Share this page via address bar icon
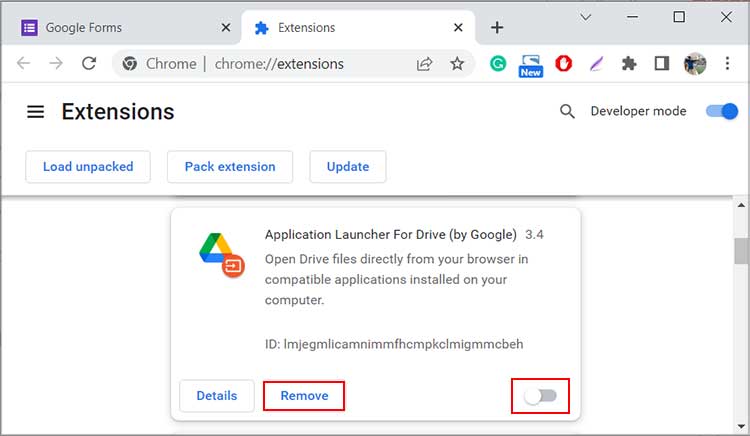 424,64
